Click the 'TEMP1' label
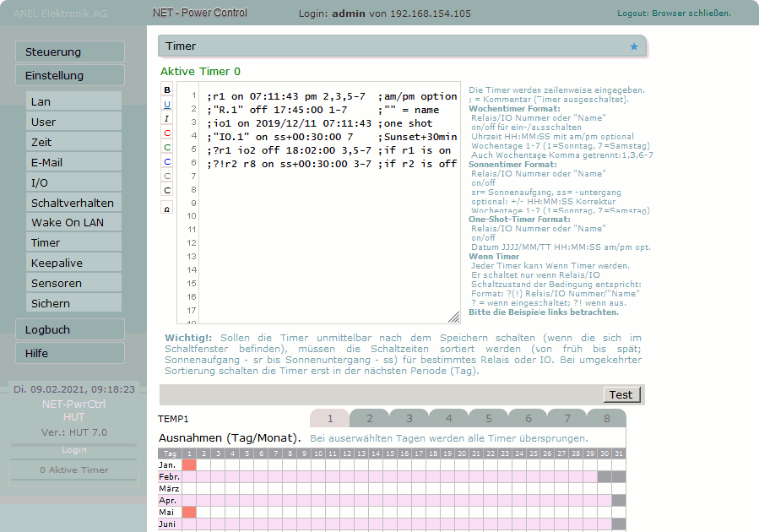 click(173, 419)
